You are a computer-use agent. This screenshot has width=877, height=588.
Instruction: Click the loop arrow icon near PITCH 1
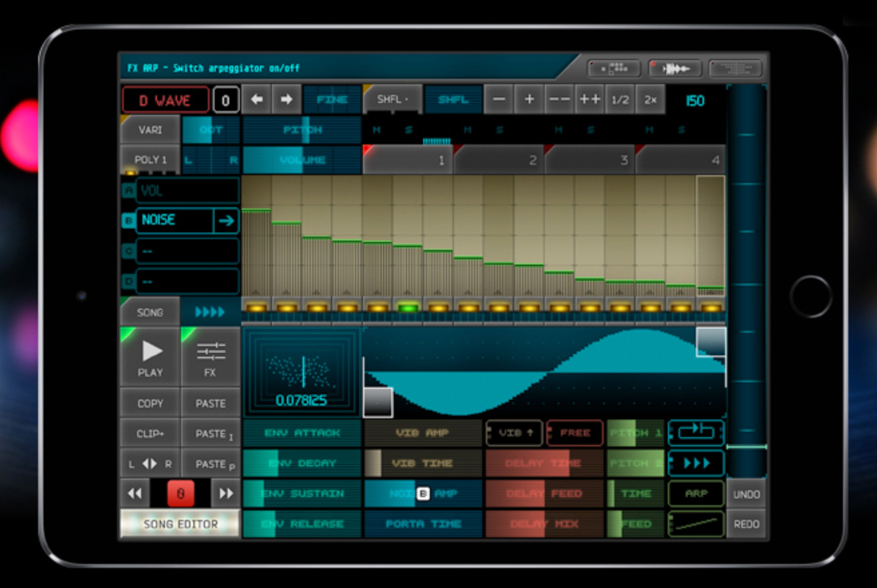(695, 433)
